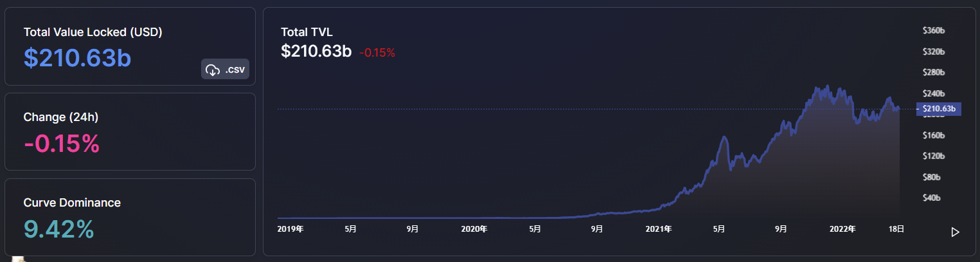Click the $320b y-axis label
The height and width of the screenshot is (262, 980).
coord(934,51)
